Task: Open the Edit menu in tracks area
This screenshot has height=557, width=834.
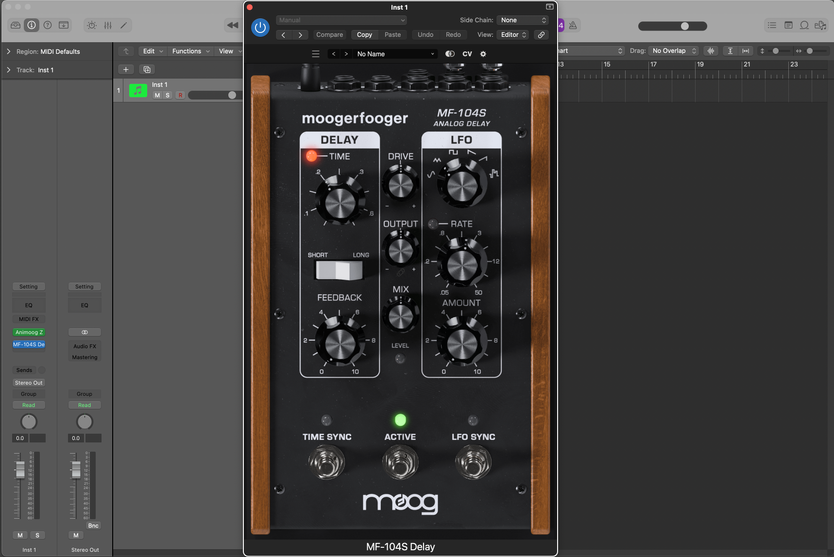Action: 153,51
